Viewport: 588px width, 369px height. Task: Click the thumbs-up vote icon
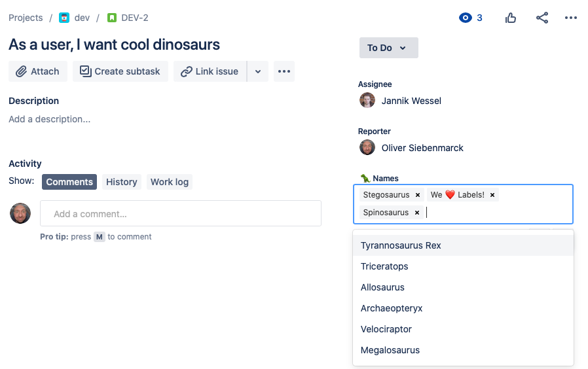510,18
